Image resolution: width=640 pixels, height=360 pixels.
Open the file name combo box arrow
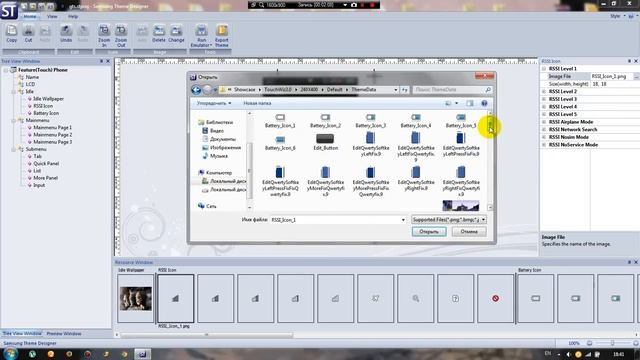[x=403, y=220]
